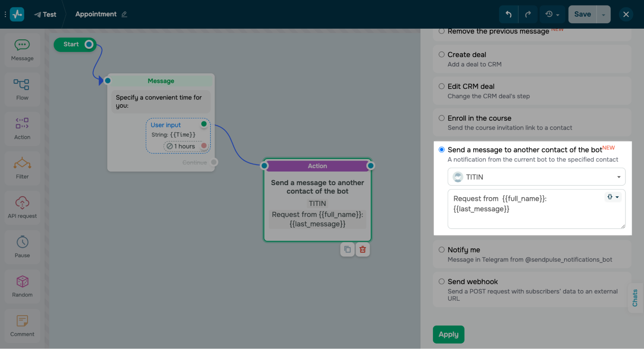Expand the variables curly-brace dropdown
Viewport: 644px width, 349px height.
pos(613,197)
